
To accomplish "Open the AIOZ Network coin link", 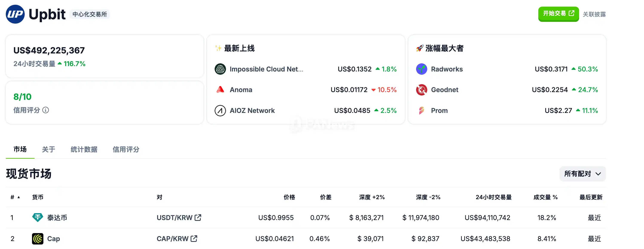I will pos(252,111).
